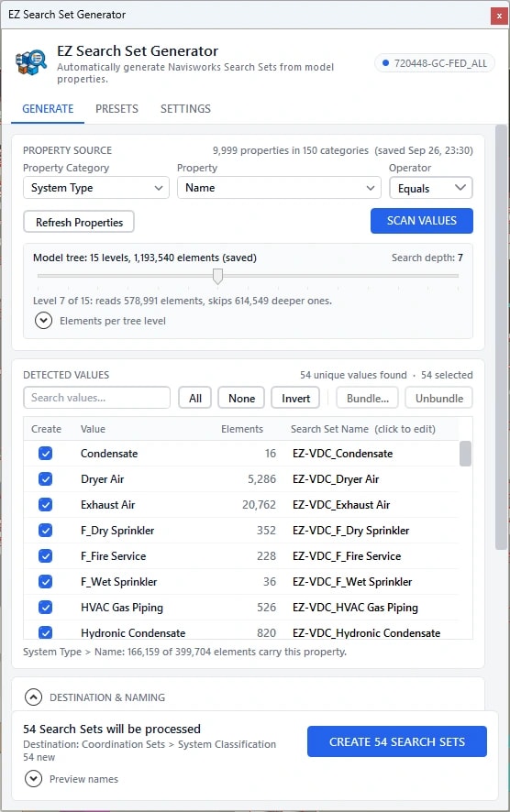Viewport: 510px width, 812px height.
Task: Expand Elements per tree level section
Action: (43, 321)
